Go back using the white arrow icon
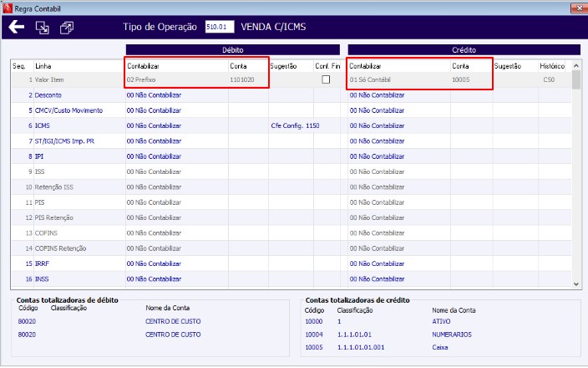Screen dimensions: 588x368 click(x=16, y=27)
